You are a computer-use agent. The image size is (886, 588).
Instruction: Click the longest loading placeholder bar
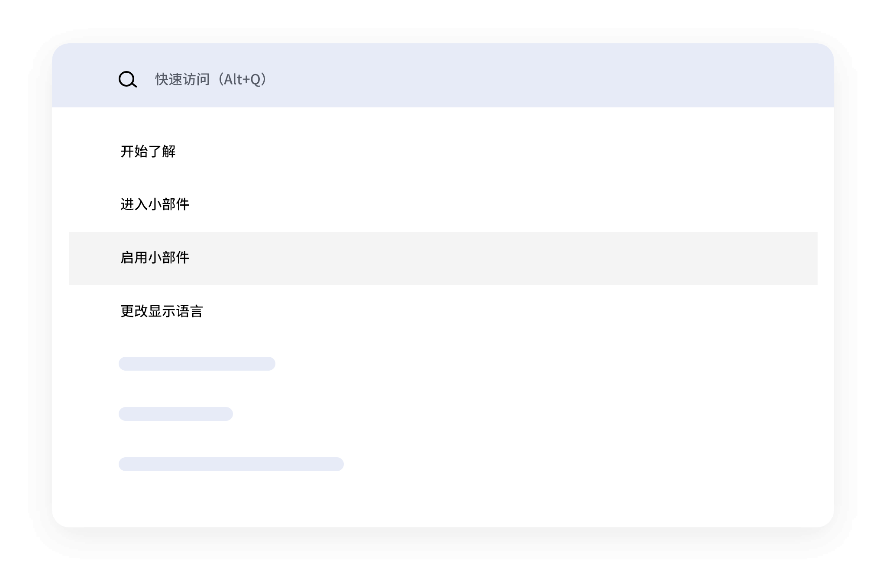(231, 464)
